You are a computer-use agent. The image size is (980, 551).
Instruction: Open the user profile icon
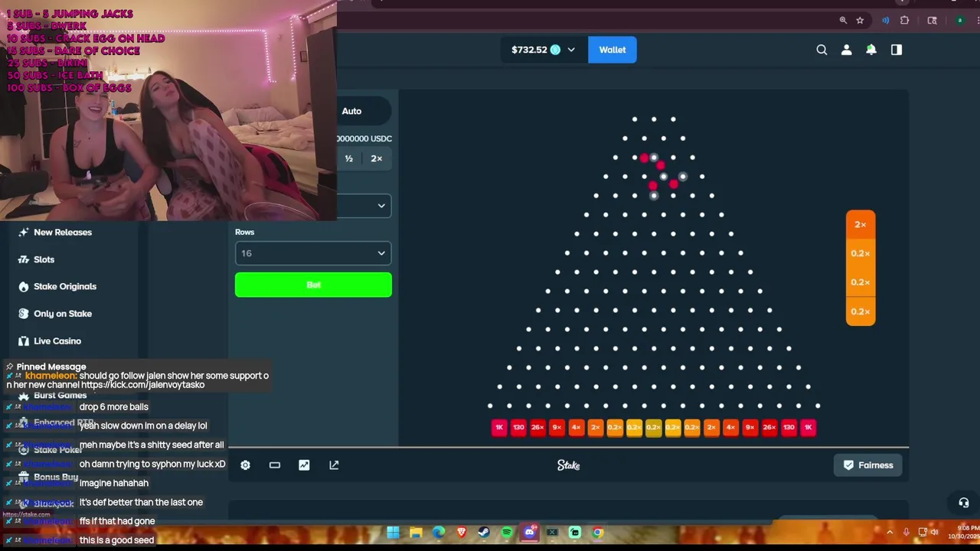coord(846,50)
